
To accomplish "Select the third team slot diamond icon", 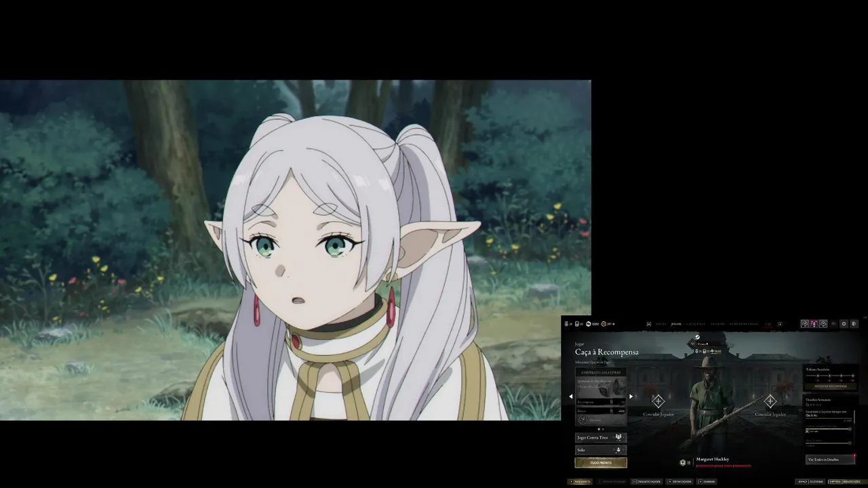I will pyautogui.click(x=823, y=324).
